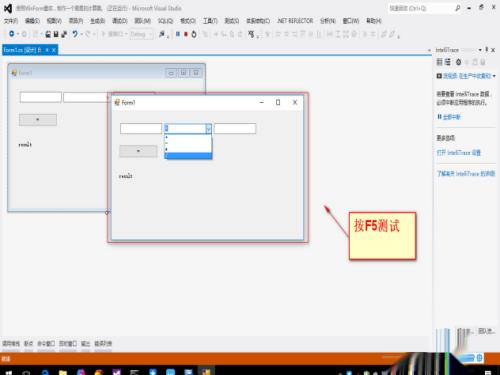The width and height of the screenshot is (500, 375).
Task: Click the restart debugging circular arrow icon
Action: click(194, 34)
